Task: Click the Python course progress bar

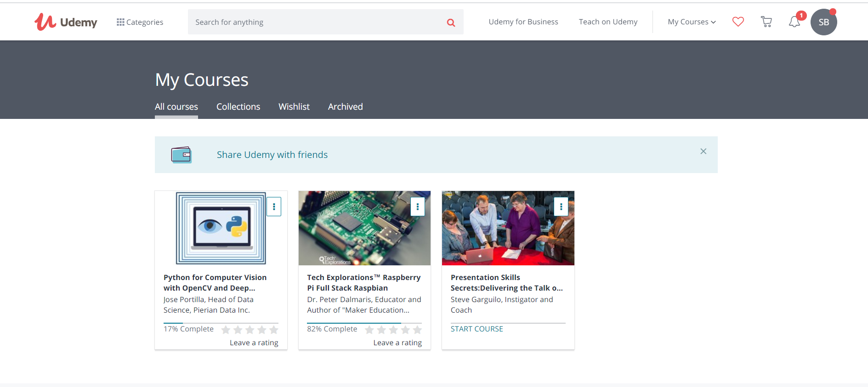Action: [221, 323]
